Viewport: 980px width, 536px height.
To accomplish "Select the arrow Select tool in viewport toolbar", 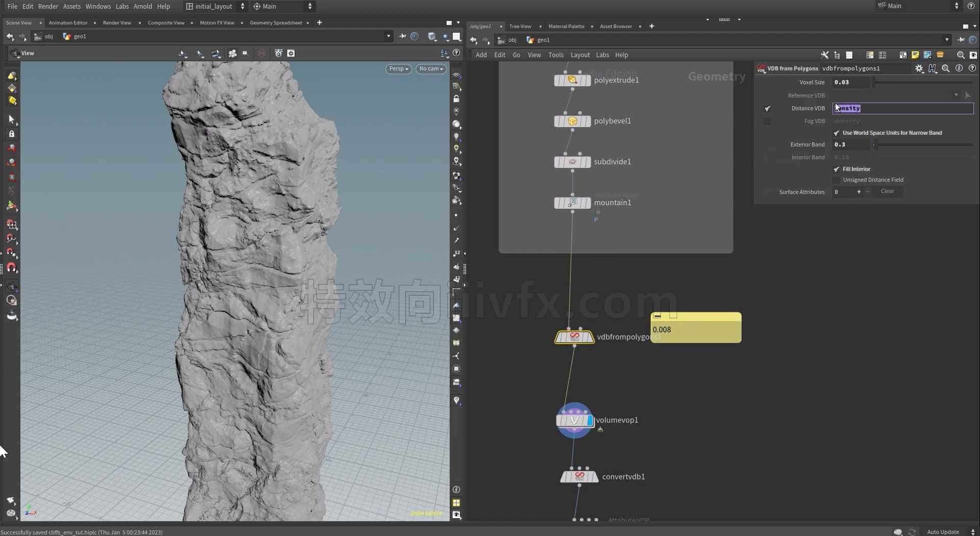I will pyautogui.click(x=11, y=119).
